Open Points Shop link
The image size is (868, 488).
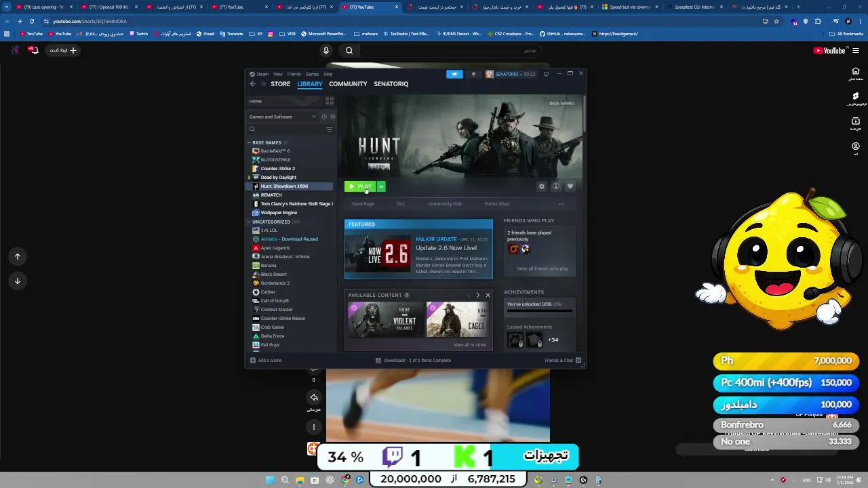coord(496,204)
